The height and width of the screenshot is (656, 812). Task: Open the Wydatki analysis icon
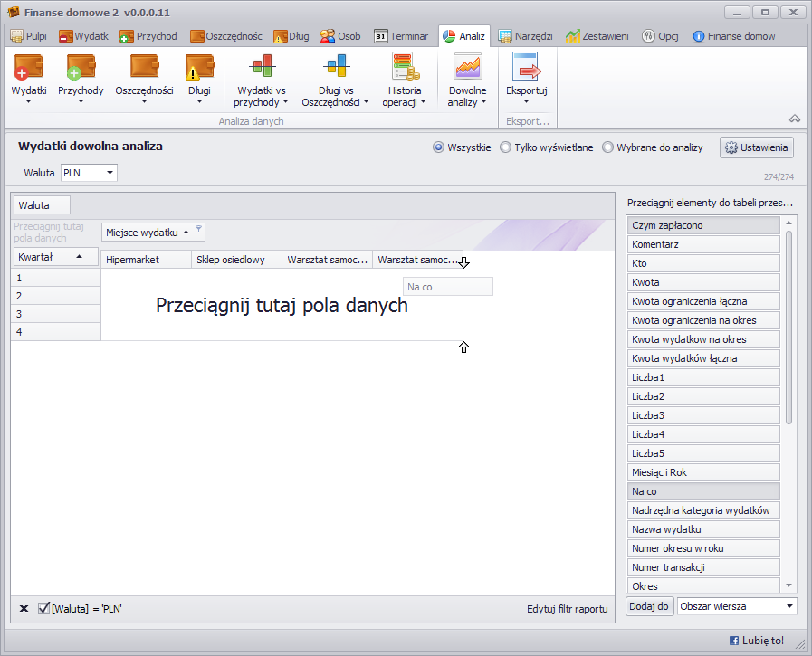click(29, 68)
